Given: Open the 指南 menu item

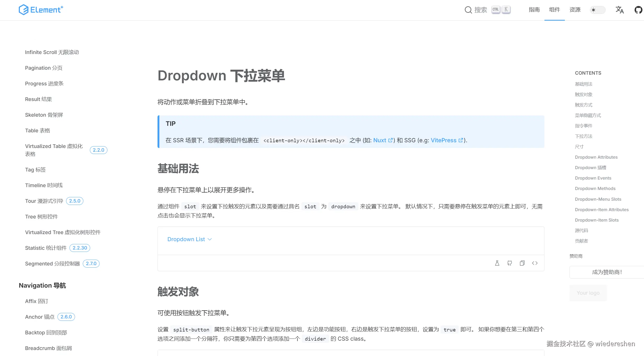Looking at the screenshot, I should 534,10.
